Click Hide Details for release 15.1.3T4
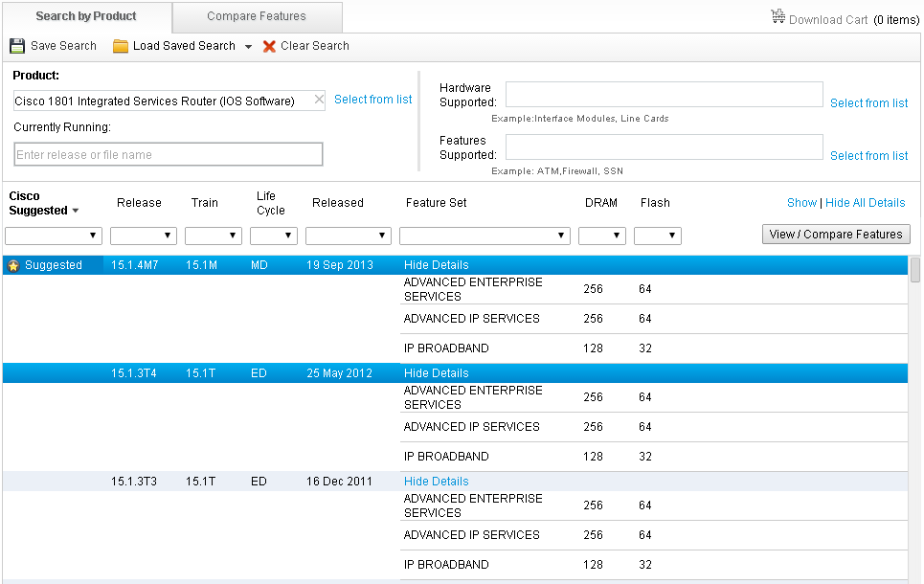Image resolution: width=924 pixels, height=584 pixels. pyautogui.click(x=436, y=373)
